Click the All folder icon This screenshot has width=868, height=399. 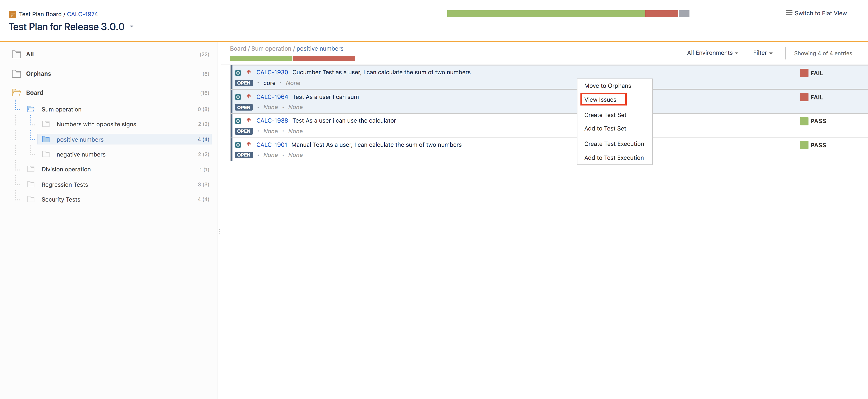pos(17,54)
